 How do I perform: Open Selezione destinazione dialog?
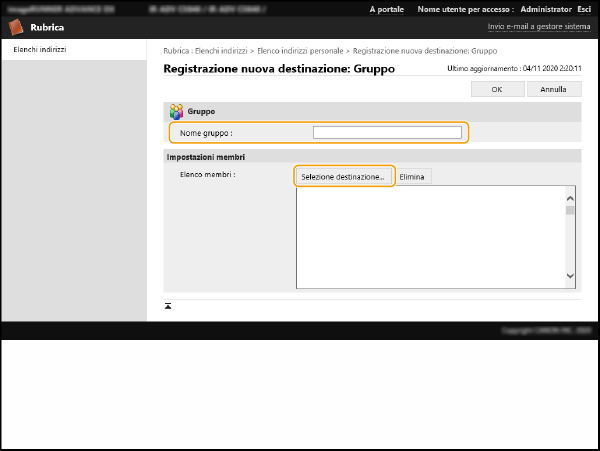pyautogui.click(x=343, y=176)
